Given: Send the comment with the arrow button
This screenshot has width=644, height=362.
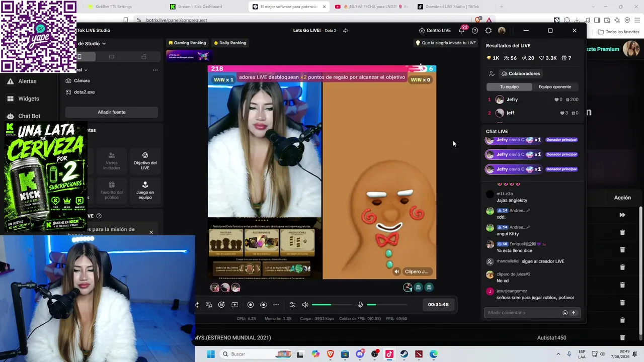Looking at the screenshot, I should point(573,313).
